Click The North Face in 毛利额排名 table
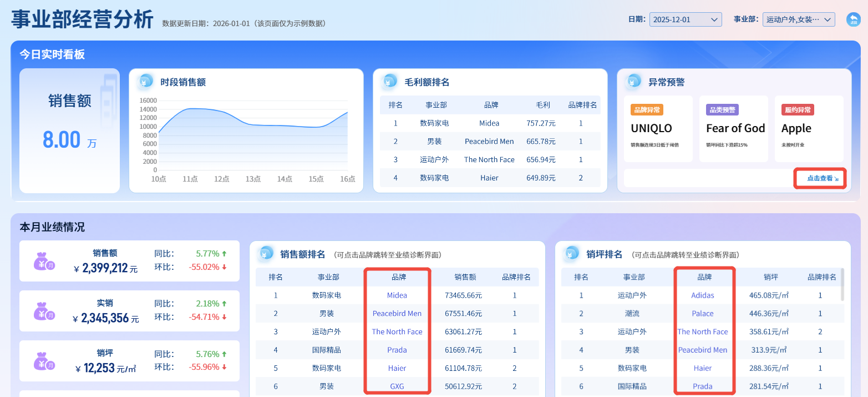The image size is (868, 397). [489, 160]
